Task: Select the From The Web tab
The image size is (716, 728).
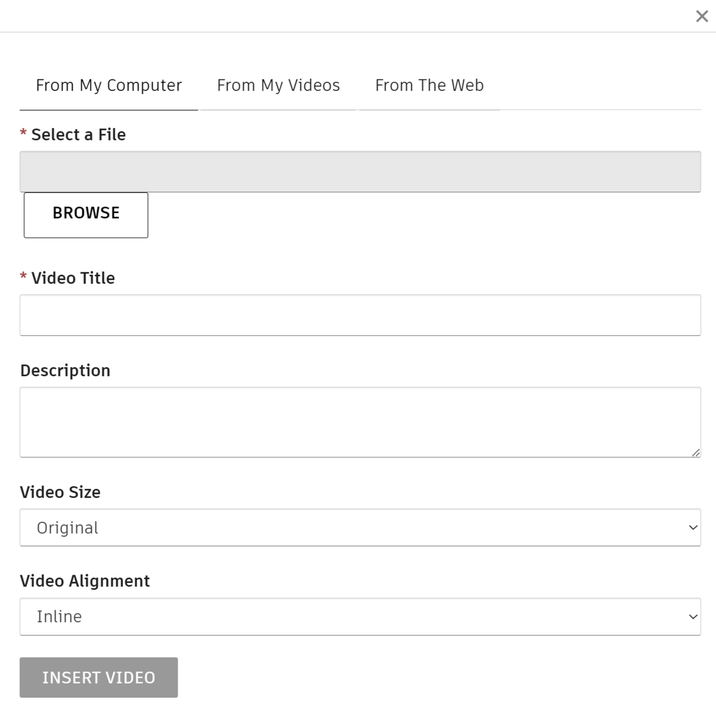Action: 429,86
